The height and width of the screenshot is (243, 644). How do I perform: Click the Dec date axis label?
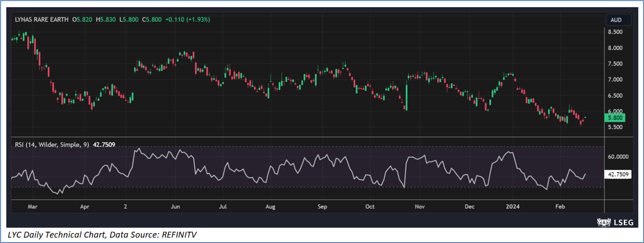tap(469, 207)
